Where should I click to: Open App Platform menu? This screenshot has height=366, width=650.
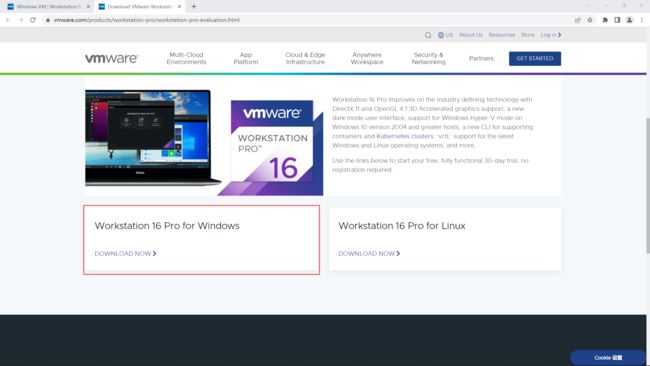click(x=245, y=58)
